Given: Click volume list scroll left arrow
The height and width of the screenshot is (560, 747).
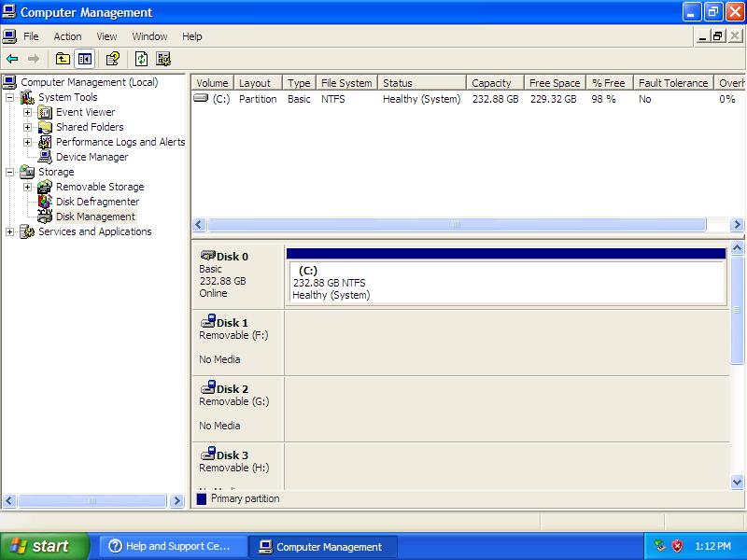Looking at the screenshot, I should pyautogui.click(x=199, y=224).
